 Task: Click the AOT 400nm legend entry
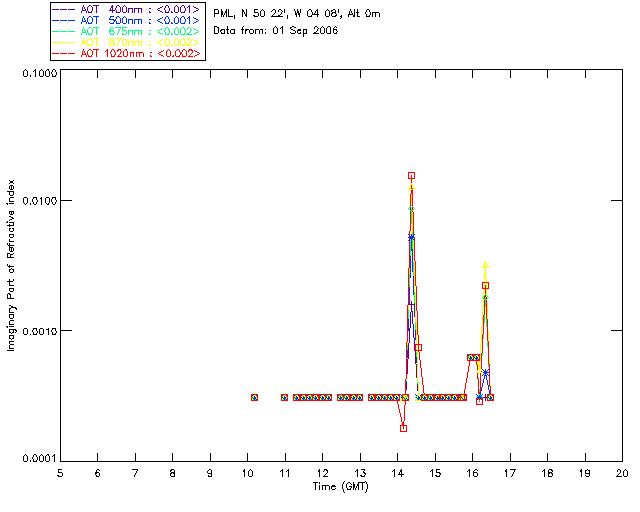pos(127,9)
